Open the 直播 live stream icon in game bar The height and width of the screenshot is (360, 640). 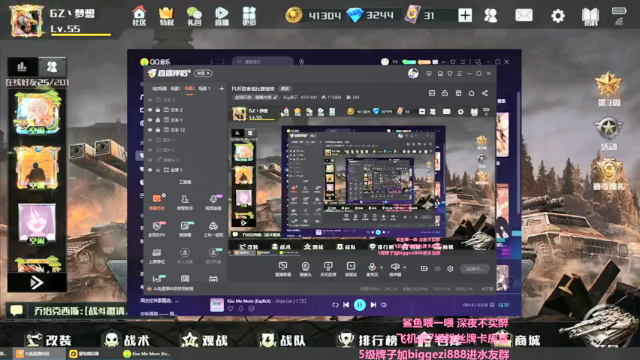[x=222, y=16]
